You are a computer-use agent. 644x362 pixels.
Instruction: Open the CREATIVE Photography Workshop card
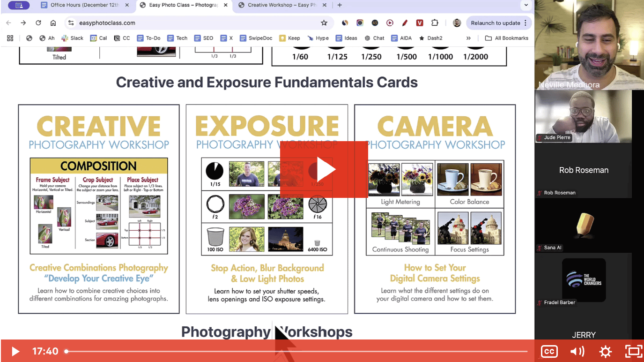[x=99, y=209]
